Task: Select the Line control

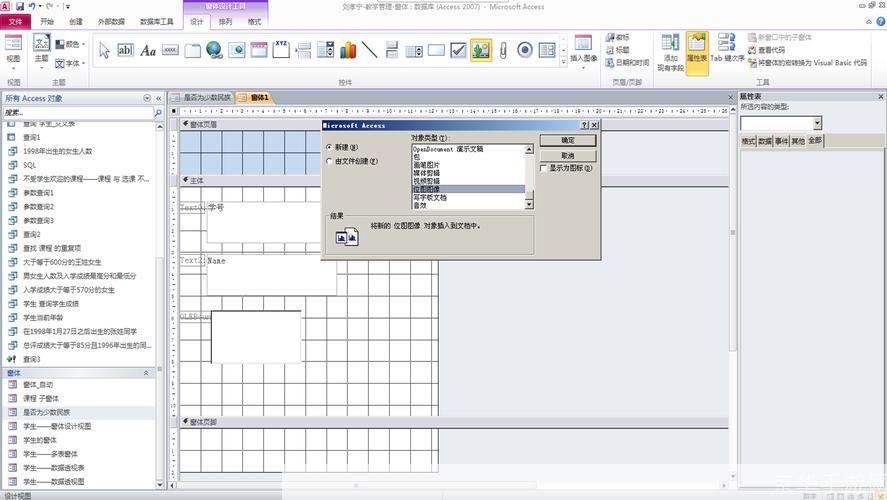Action: pyautogui.click(x=369, y=50)
